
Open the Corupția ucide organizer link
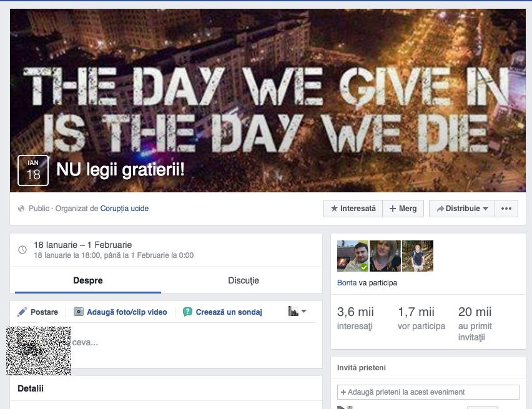(124, 209)
